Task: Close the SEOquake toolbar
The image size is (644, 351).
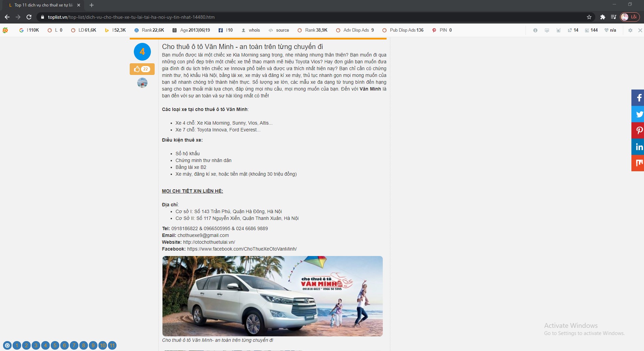Action: pos(640,30)
